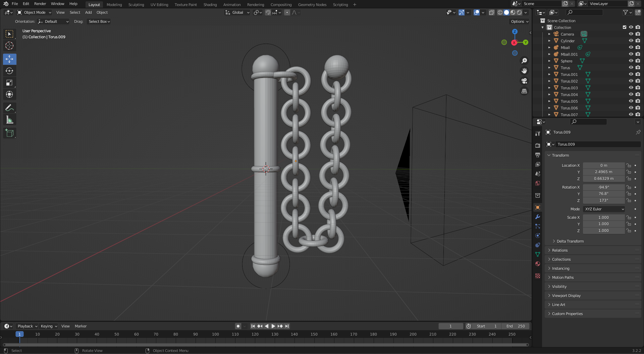Click the End frame field
Viewport: 644px width, 354px height.
(x=516, y=326)
